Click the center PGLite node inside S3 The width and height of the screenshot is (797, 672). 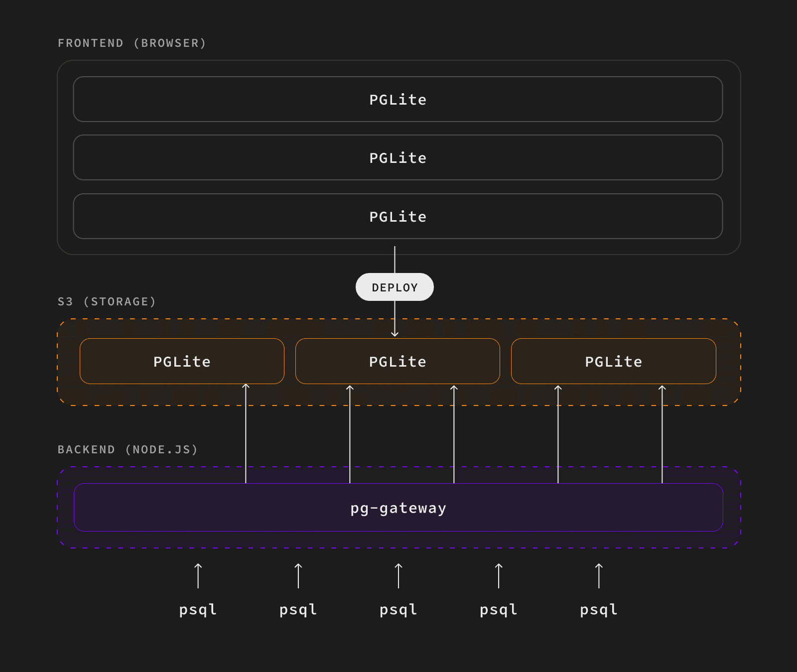click(x=397, y=361)
